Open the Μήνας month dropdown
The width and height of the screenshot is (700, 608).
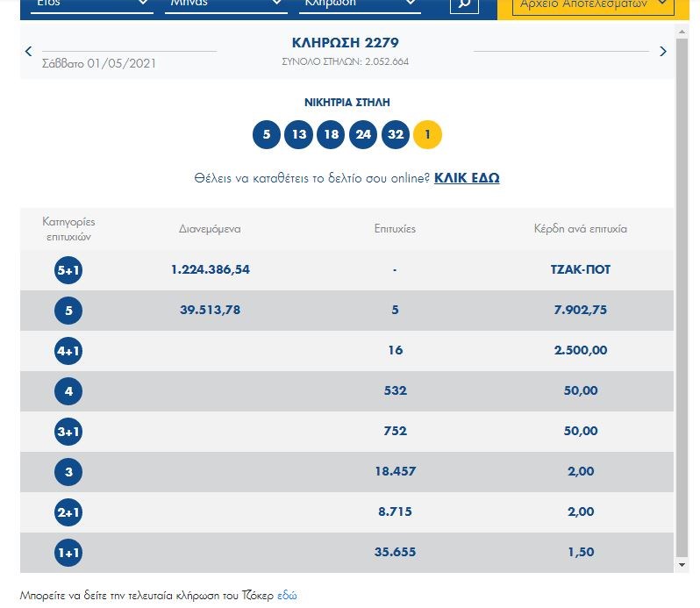(x=226, y=4)
